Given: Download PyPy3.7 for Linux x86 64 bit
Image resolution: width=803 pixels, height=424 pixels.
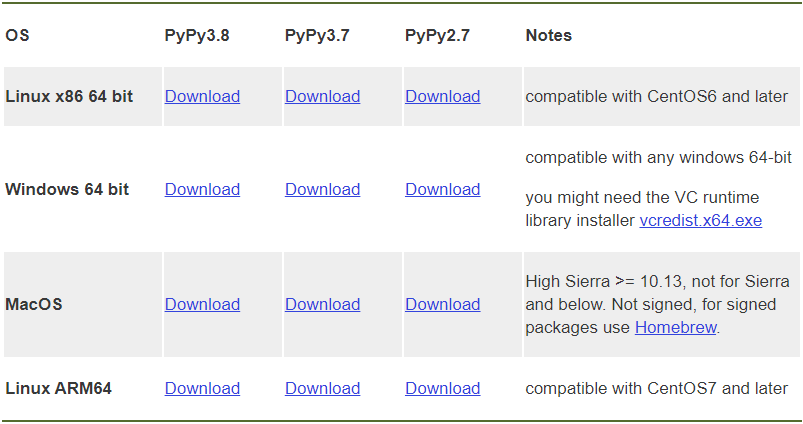Looking at the screenshot, I should click(322, 96).
